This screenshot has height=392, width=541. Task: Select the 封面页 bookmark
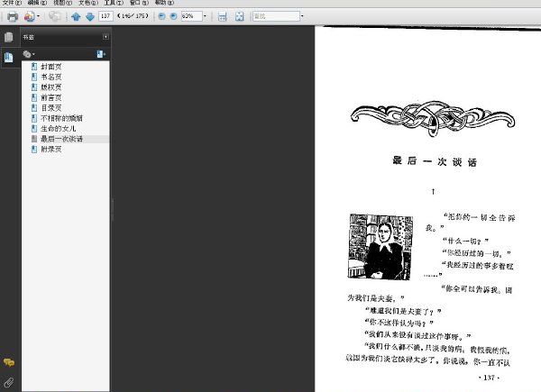[x=51, y=67]
